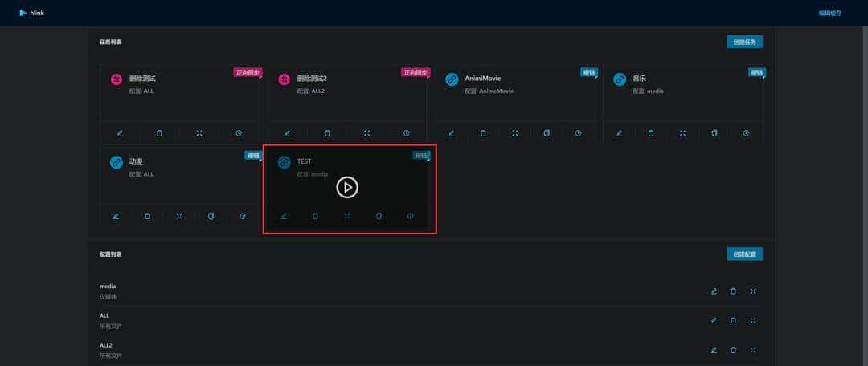This screenshot has width=868, height=366.
Task: Click the pencil edit icon on TEST card
Action: 284,216
